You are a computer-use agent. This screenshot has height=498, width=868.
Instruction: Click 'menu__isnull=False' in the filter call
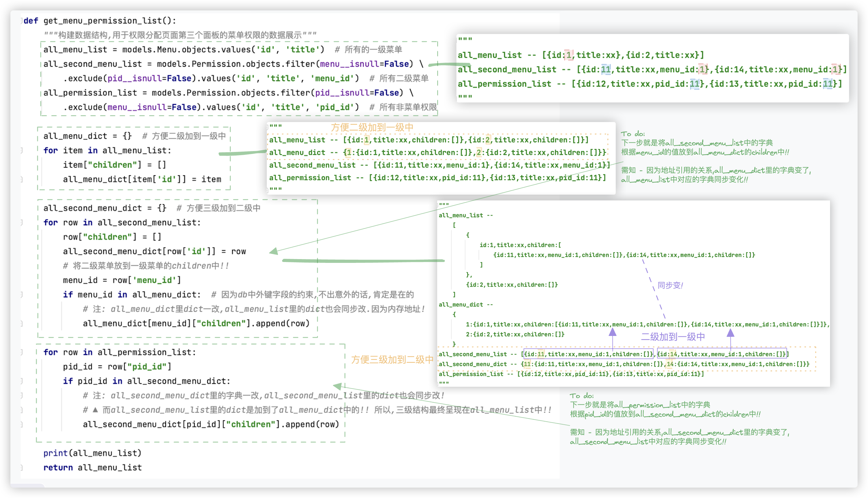(364, 64)
